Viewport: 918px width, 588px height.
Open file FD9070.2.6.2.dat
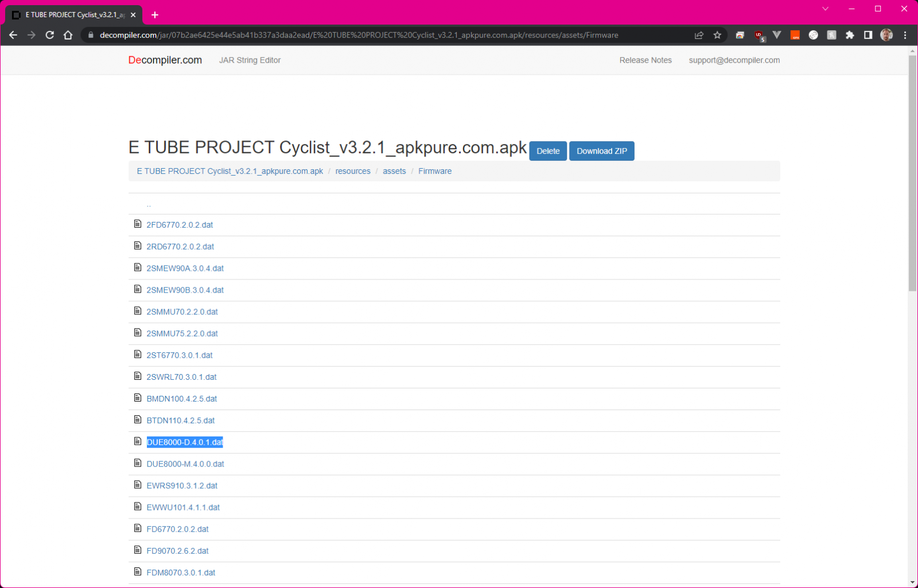pyautogui.click(x=178, y=551)
